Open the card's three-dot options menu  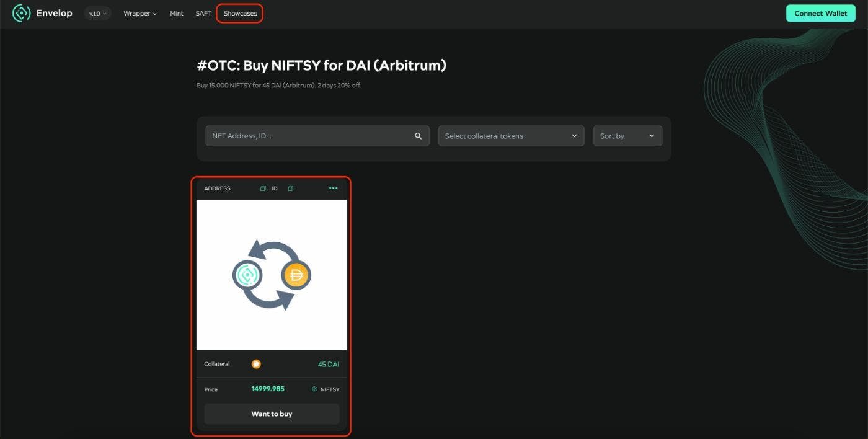pos(333,188)
